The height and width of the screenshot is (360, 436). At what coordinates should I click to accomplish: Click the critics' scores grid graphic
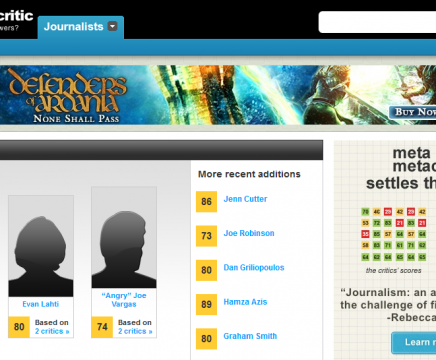tap(394, 234)
